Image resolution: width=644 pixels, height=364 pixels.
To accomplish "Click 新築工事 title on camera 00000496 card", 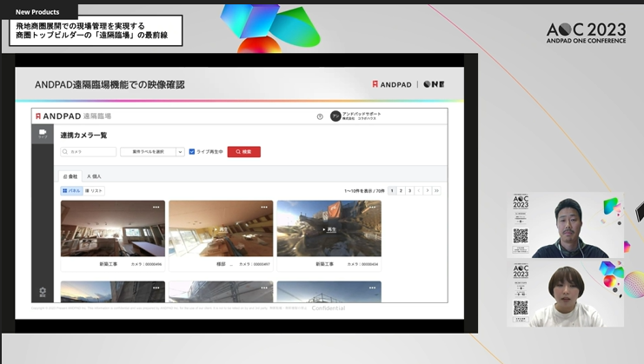I will [x=109, y=264].
